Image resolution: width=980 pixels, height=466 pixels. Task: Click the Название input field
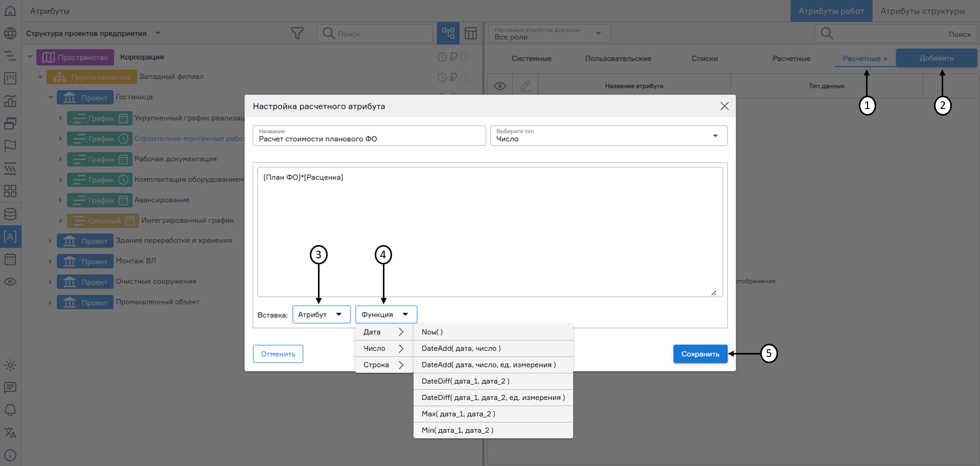coord(369,139)
